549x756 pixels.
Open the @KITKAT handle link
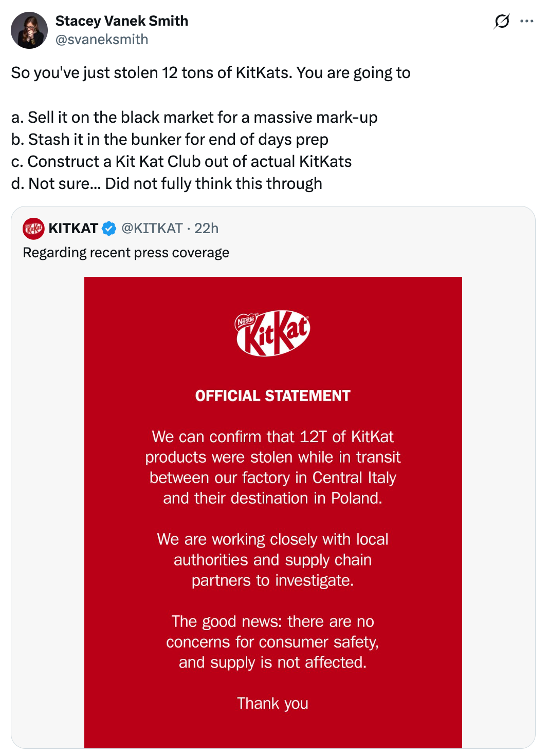tap(152, 229)
